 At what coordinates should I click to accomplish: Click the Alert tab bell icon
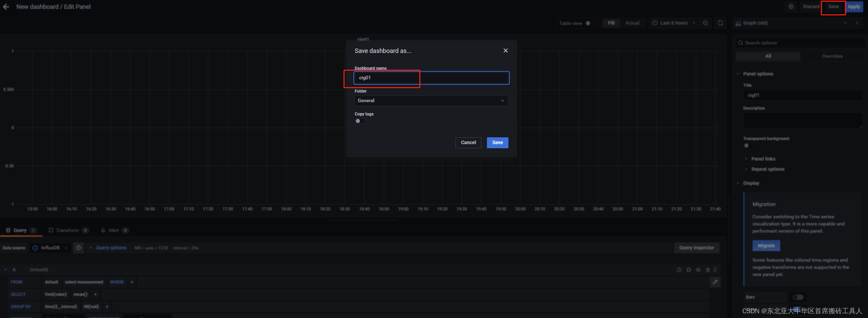click(103, 230)
